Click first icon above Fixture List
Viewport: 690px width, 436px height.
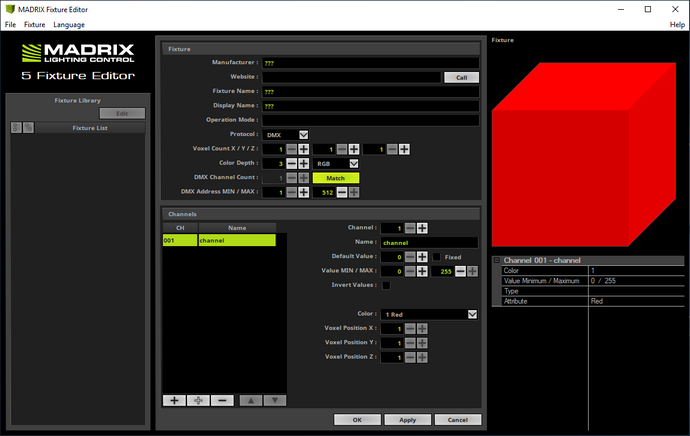coord(16,128)
